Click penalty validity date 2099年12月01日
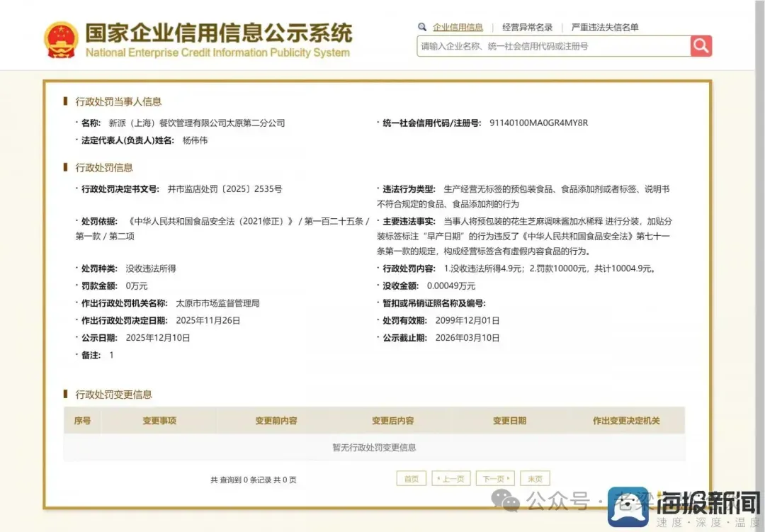The width and height of the screenshot is (765, 532). (x=467, y=321)
